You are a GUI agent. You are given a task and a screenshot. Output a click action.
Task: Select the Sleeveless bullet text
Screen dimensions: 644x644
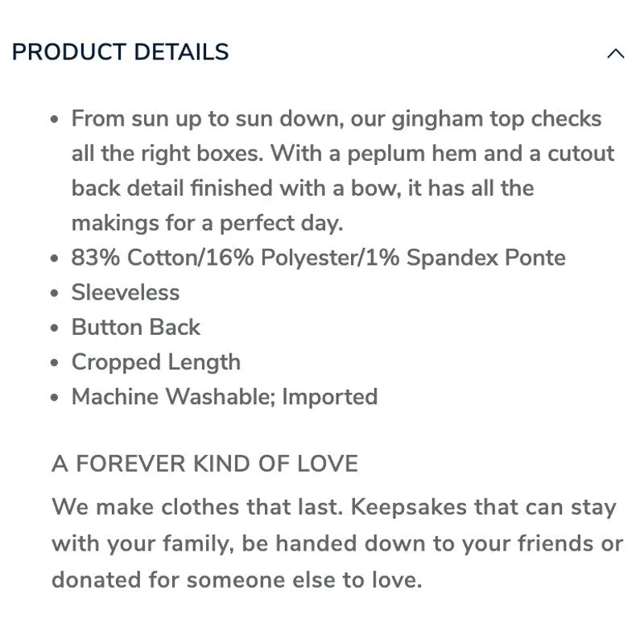coord(126,292)
